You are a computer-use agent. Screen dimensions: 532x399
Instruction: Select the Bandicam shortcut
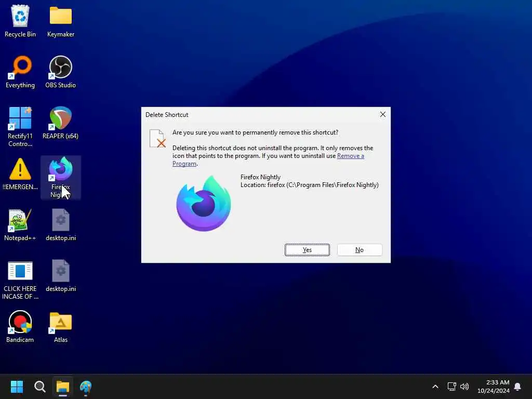[x=20, y=326]
